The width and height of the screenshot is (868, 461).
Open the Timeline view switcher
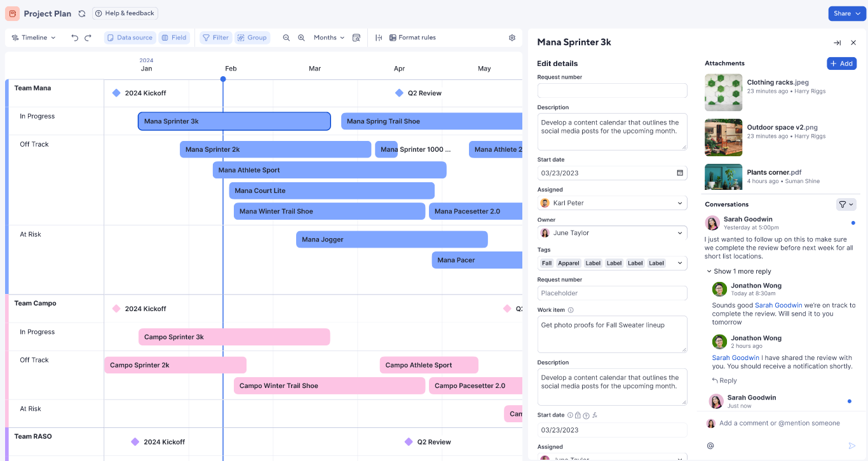(x=33, y=37)
